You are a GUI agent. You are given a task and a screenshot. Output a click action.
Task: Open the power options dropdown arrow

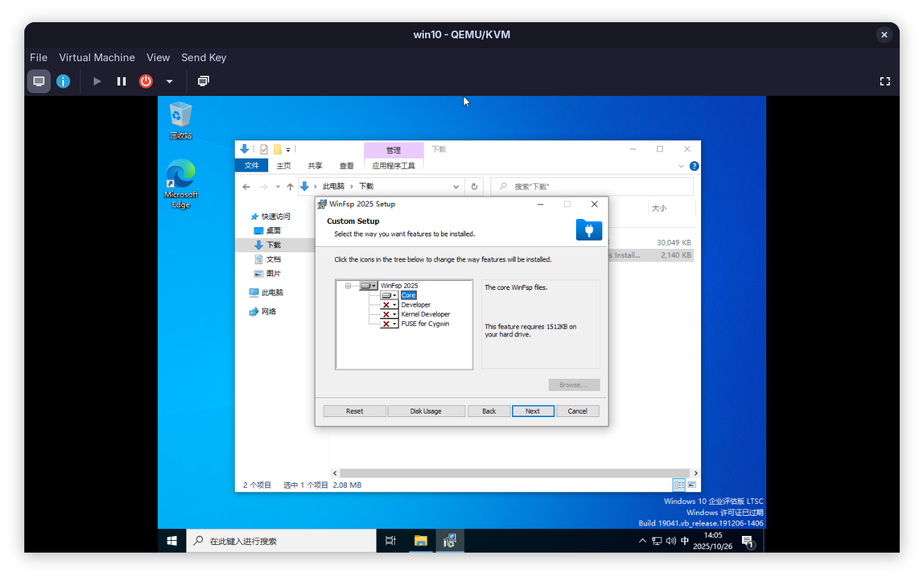tap(169, 81)
